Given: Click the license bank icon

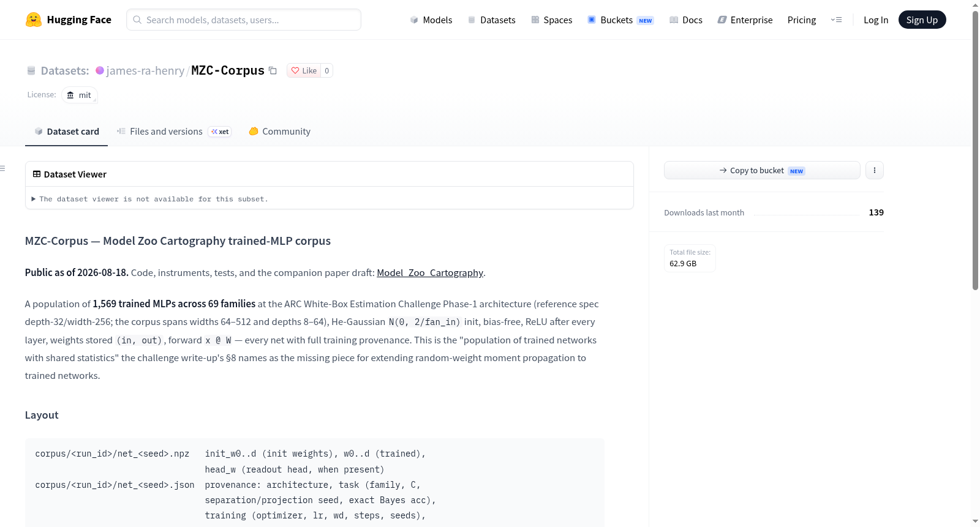Looking at the screenshot, I should 70,95.
